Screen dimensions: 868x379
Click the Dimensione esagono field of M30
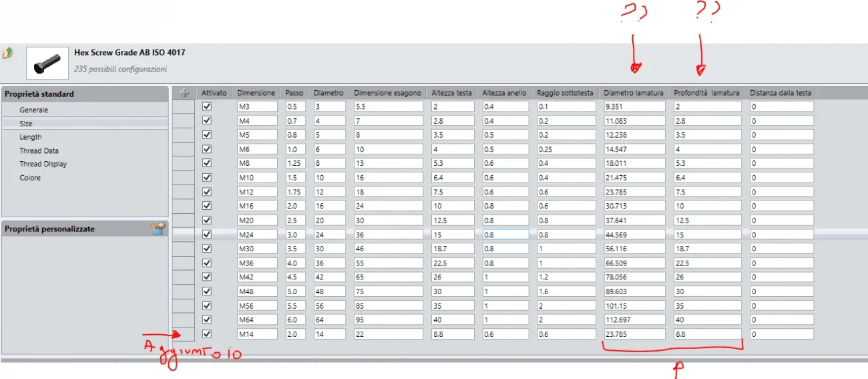click(389, 249)
